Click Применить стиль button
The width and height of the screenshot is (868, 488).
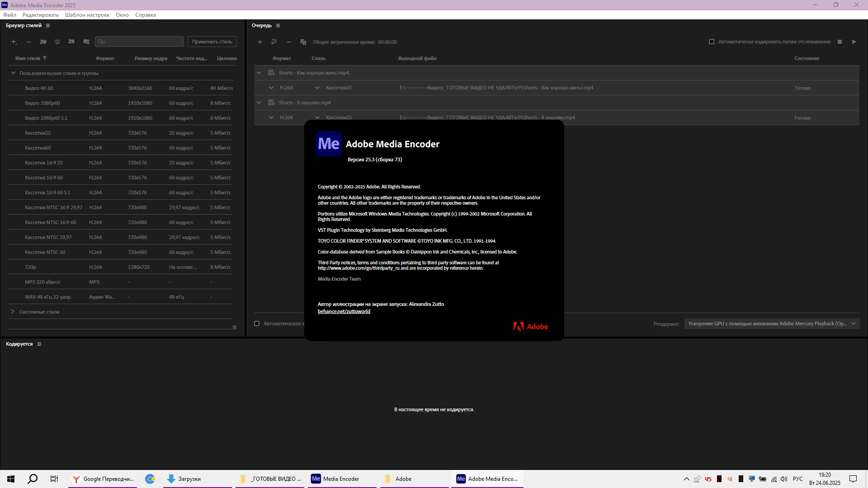pyautogui.click(x=212, y=42)
